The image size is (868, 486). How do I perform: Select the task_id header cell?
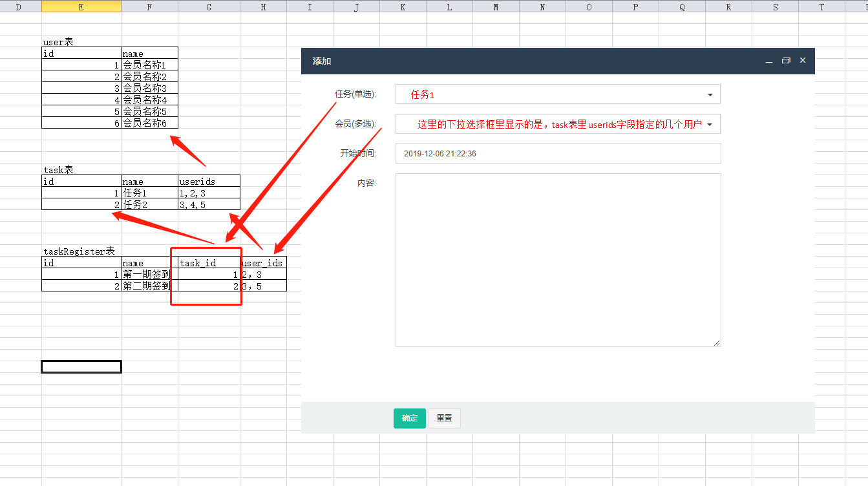(209, 262)
